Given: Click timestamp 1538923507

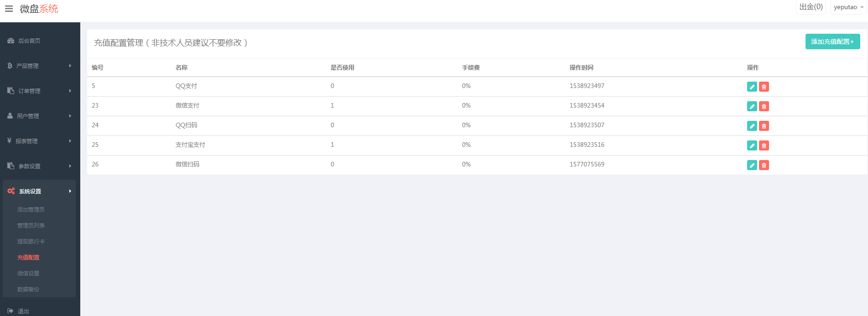Looking at the screenshot, I should 587,125.
